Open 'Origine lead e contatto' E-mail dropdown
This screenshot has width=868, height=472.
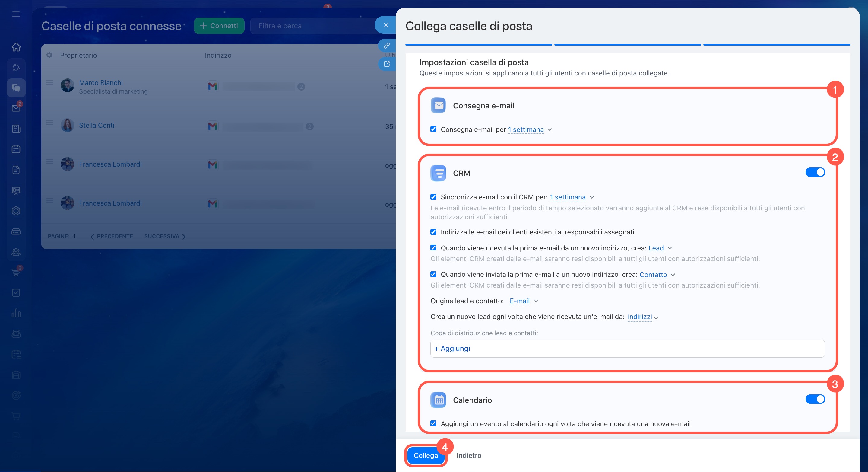point(523,301)
